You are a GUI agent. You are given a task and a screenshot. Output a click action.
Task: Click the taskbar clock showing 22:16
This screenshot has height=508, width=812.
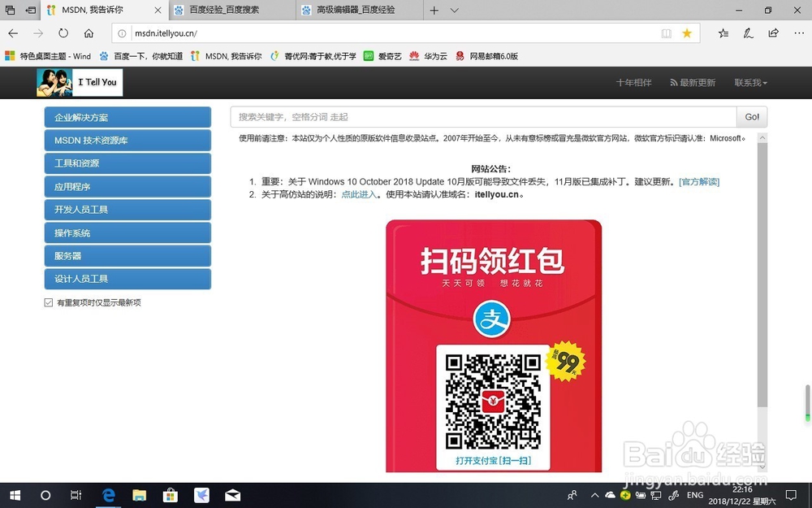coord(742,495)
